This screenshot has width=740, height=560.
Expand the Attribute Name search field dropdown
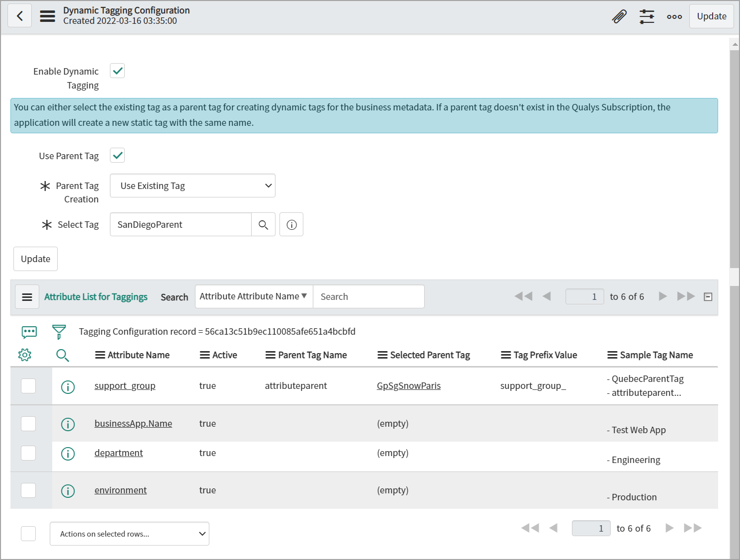254,296
